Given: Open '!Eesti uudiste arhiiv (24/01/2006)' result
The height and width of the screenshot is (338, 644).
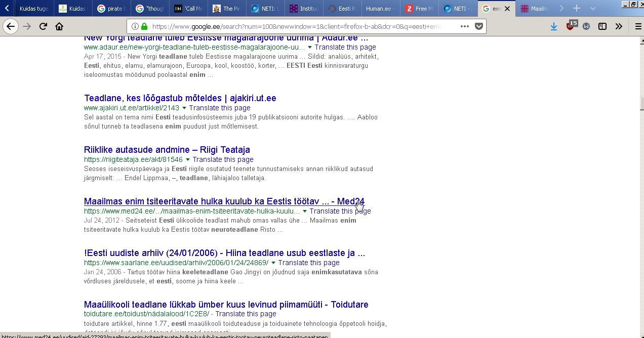Looking at the screenshot, I should [x=224, y=252].
